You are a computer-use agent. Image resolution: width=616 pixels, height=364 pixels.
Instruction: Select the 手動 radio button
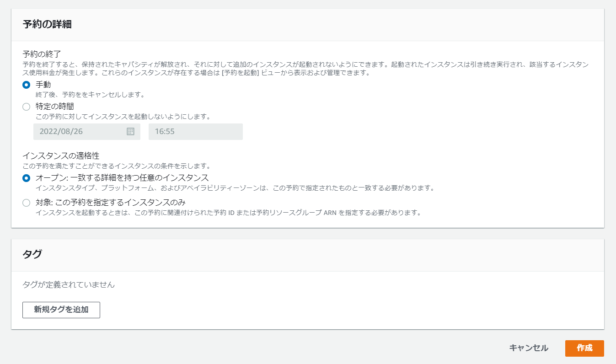click(x=27, y=85)
